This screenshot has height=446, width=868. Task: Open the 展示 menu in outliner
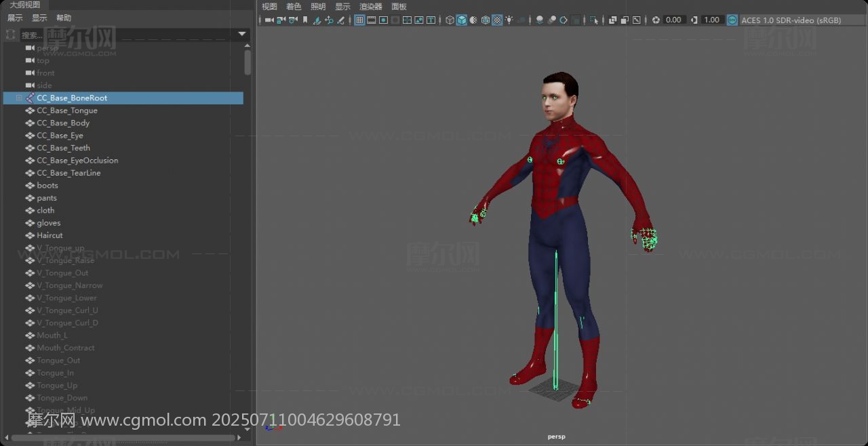(x=15, y=18)
